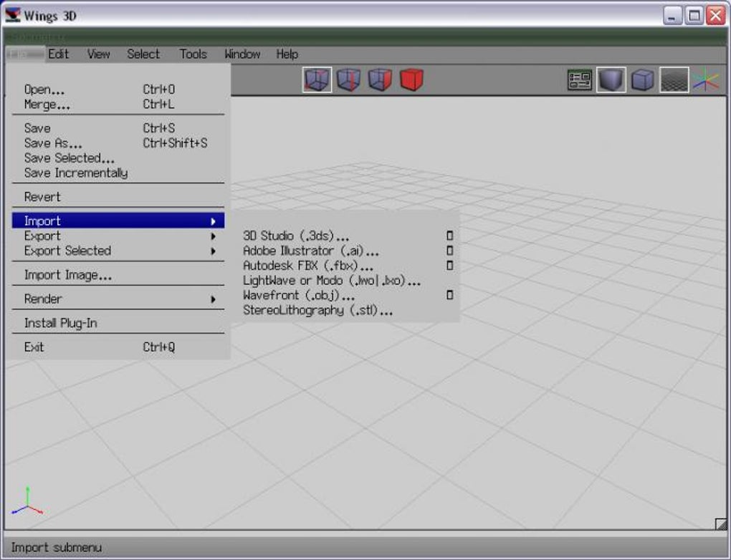Expand the Export submenu arrow

coord(213,236)
